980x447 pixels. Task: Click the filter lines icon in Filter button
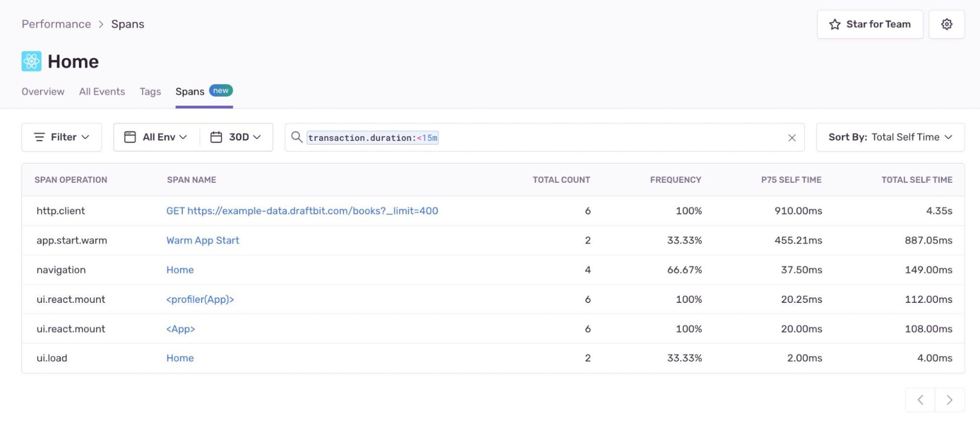pyautogui.click(x=40, y=137)
